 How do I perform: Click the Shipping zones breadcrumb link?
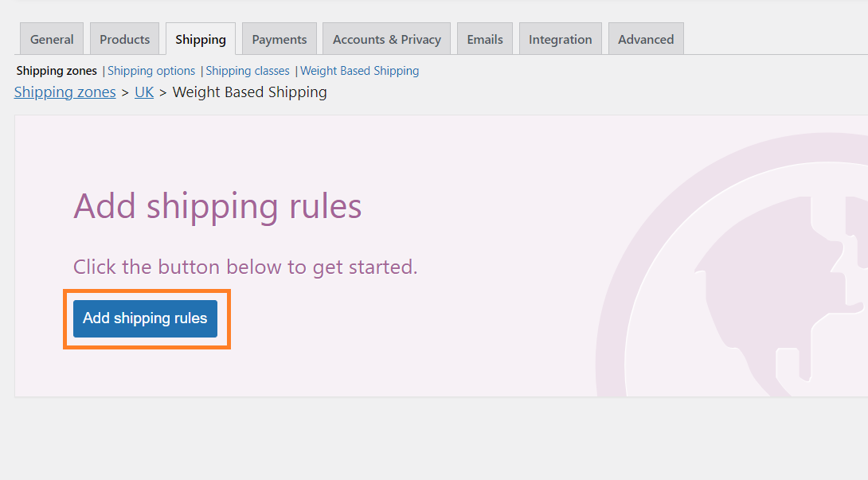65,92
